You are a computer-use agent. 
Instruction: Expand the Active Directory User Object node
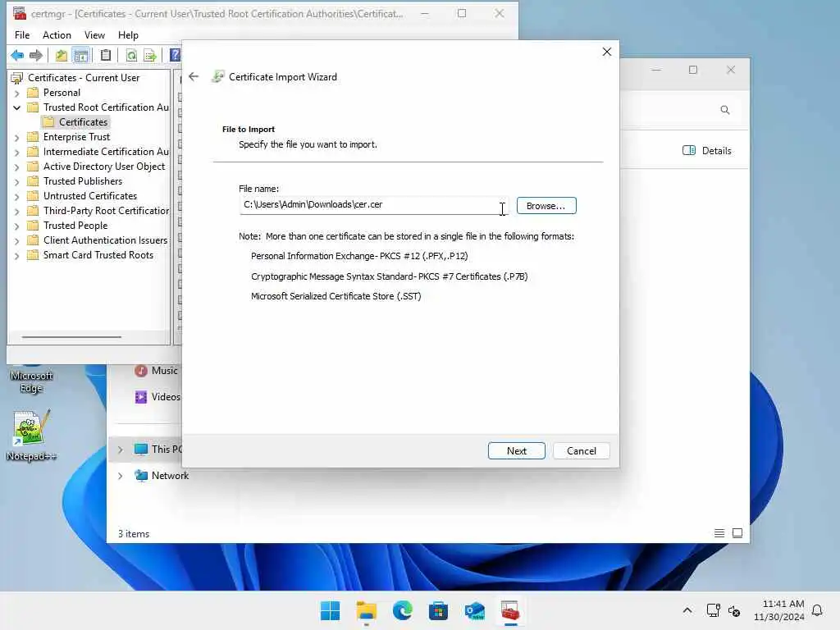coord(16,167)
